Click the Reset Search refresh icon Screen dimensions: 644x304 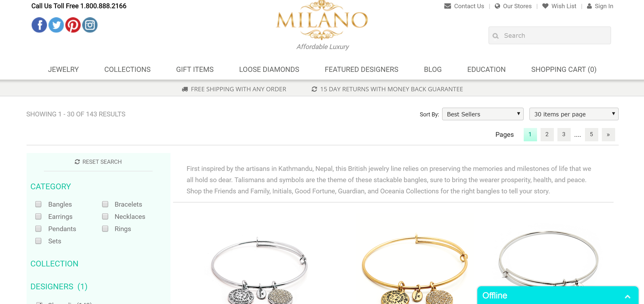77,162
